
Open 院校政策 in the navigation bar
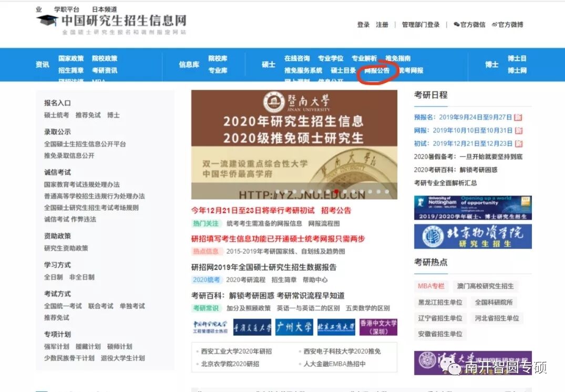click(x=105, y=58)
